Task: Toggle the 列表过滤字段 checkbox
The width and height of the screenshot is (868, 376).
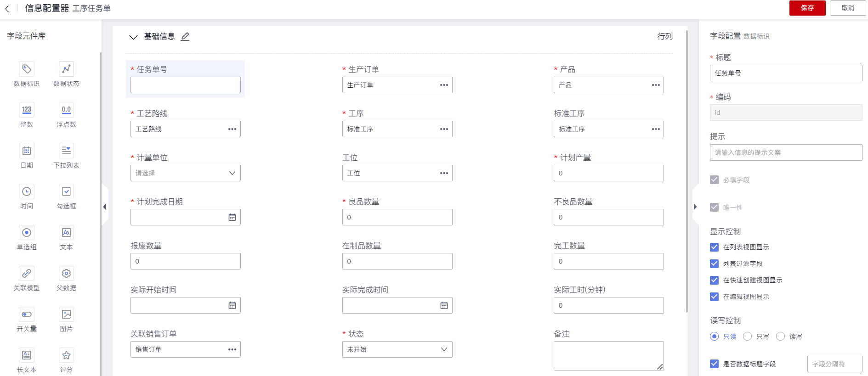Action: pyautogui.click(x=714, y=264)
